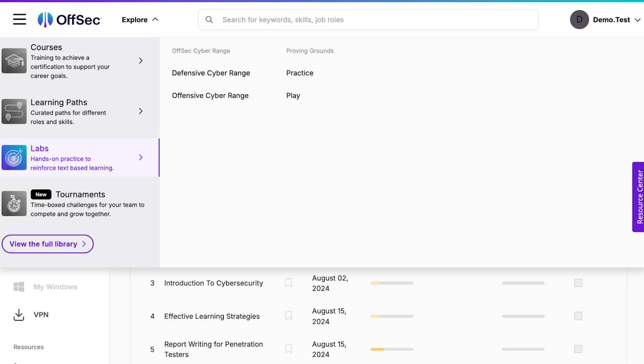Click Introduction To Cybersecurity progress bar

[x=392, y=283]
